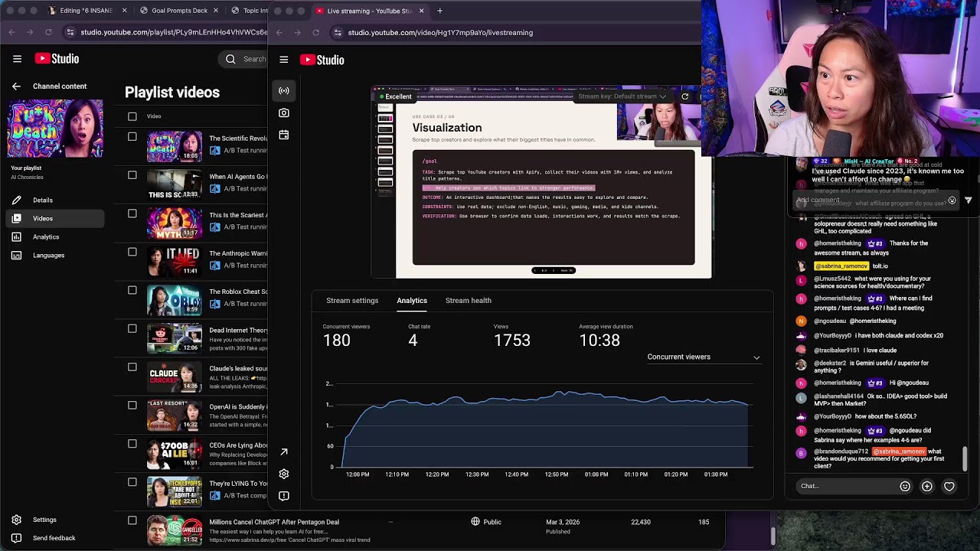This screenshot has width=980, height=551.
Task: Open settings gear in live streaming sidebar
Action: click(x=284, y=474)
